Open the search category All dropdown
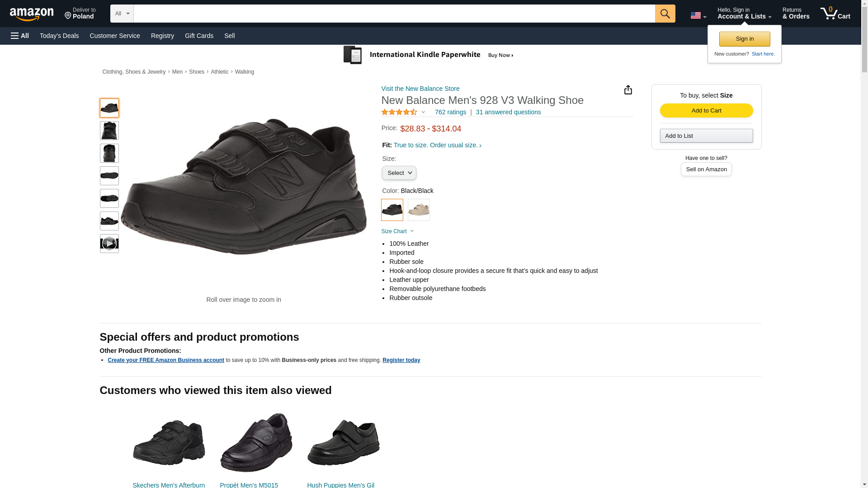Screen dimensions: 868x488 click(122, 14)
